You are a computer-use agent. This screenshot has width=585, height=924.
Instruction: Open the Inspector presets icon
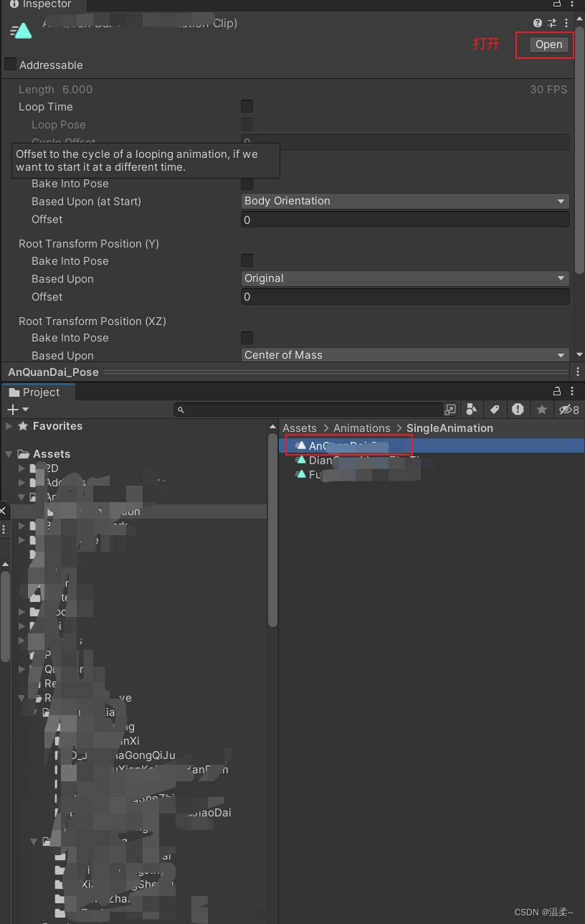[553, 23]
